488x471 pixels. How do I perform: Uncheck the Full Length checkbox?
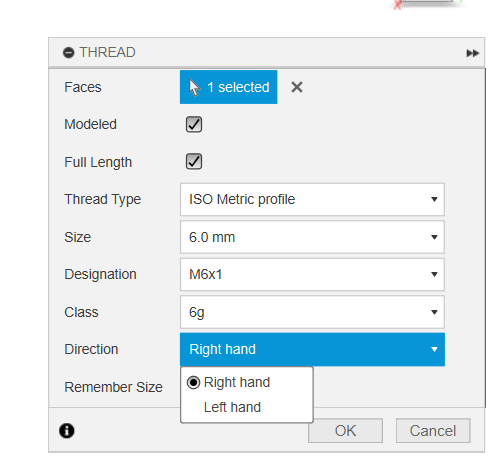[194, 162]
